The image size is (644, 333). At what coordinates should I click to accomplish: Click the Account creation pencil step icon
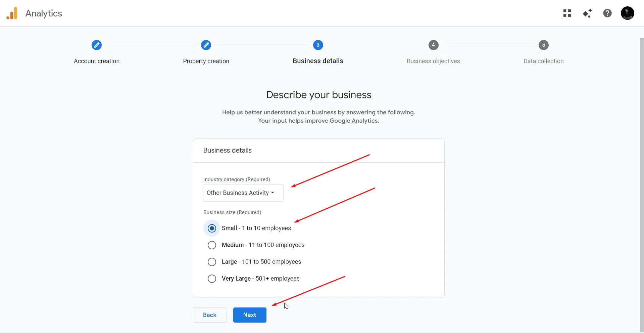[x=97, y=45]
